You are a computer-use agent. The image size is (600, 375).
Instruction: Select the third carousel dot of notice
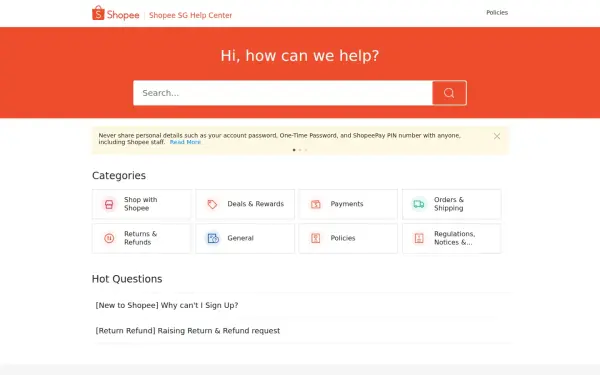[x=306, y=150]
